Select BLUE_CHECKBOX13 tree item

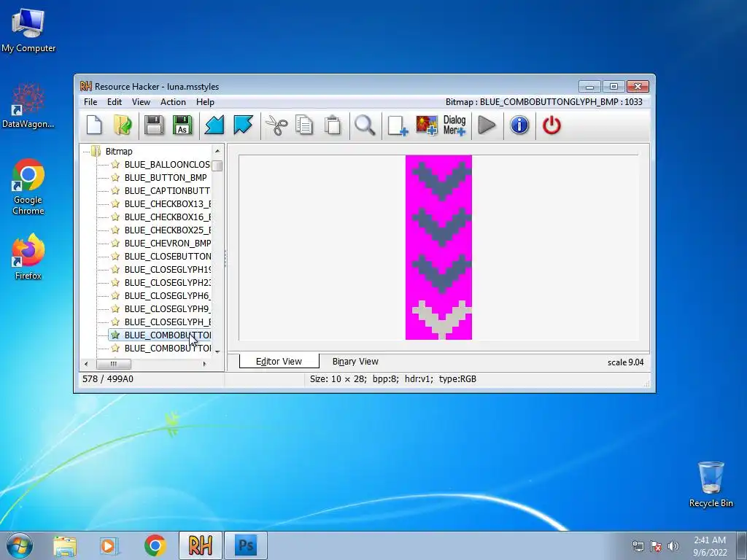(x=167, y=204)
